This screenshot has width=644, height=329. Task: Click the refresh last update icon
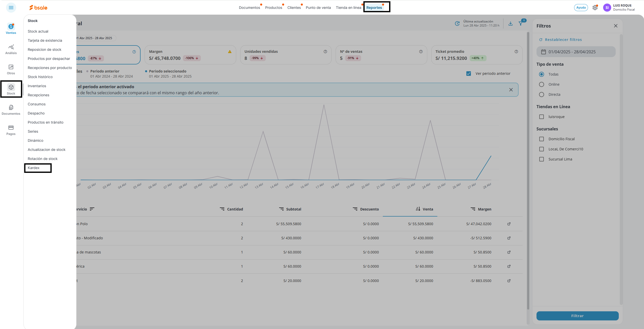pyautogui.click(x=457, y=23)
